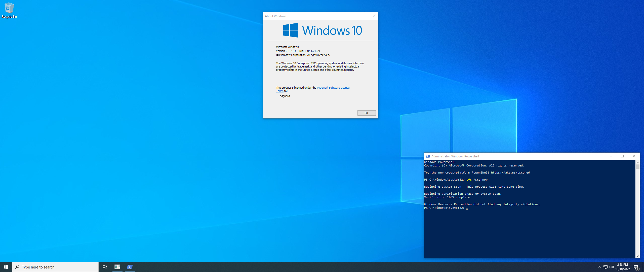644x272 pixels.
Task: Click the 'adguard' licensee name
Action: pyautogui.click(x=285, y=96)
